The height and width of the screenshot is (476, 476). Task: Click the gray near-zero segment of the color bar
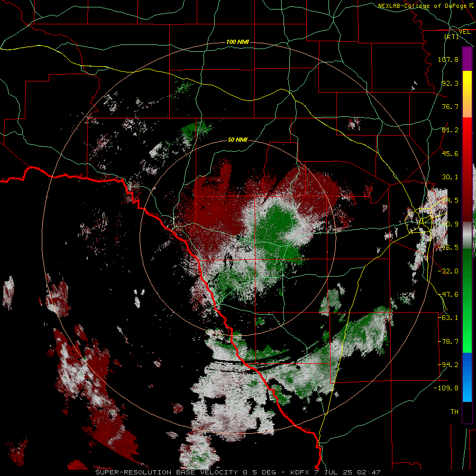click(467, 235)
